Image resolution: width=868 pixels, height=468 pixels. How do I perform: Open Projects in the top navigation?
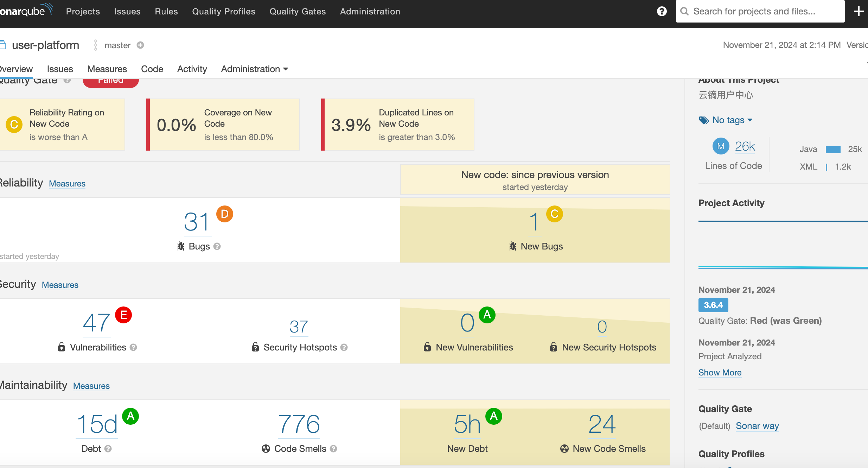click(83, 11)
